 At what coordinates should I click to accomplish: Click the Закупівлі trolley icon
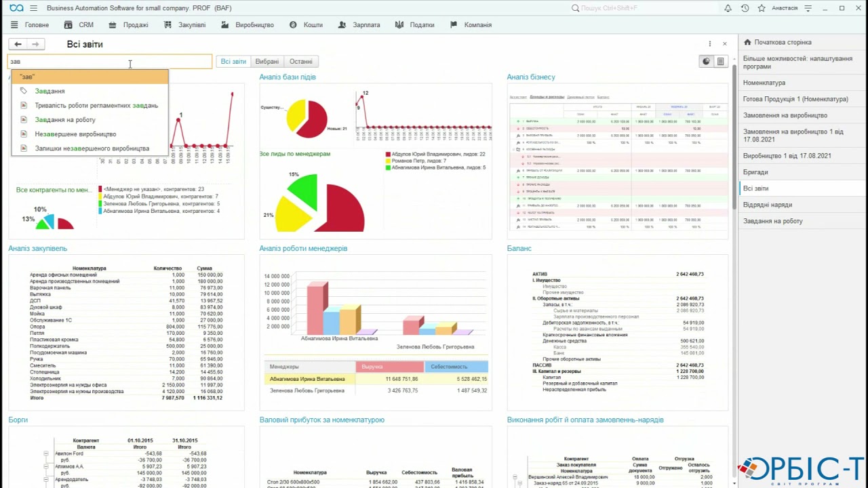pyautogui.click(x=167, y=25)
